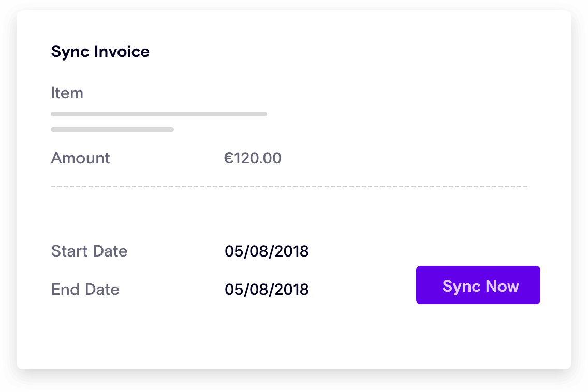Click the Sync Invoice heading
Viewport: 588px width, 392px height.
click(100, 52)
